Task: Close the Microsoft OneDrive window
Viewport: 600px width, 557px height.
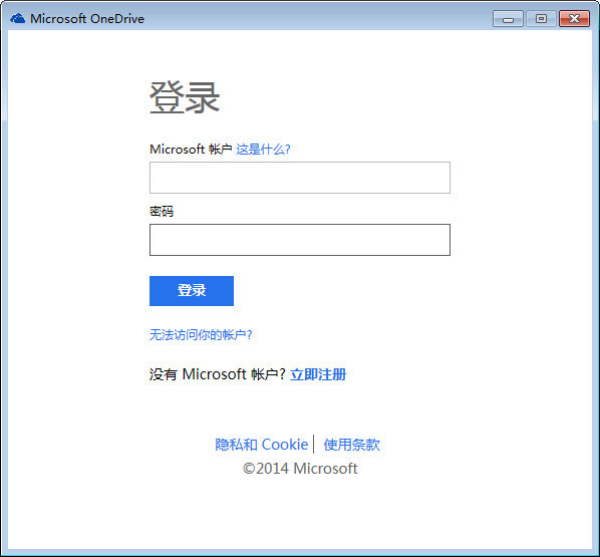Action: click(574, 19)
